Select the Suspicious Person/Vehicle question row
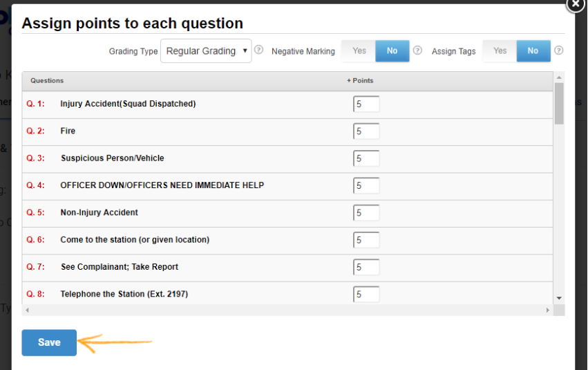 (113, 158)
